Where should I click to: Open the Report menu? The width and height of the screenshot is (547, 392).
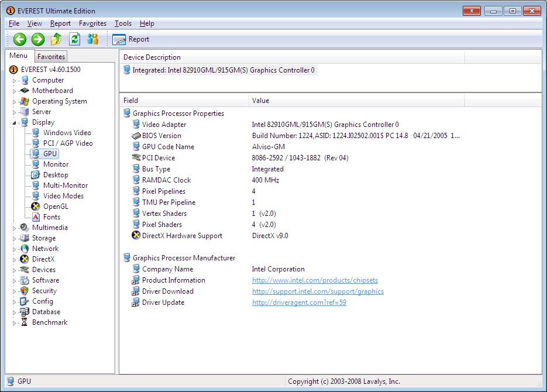[60, 23]
